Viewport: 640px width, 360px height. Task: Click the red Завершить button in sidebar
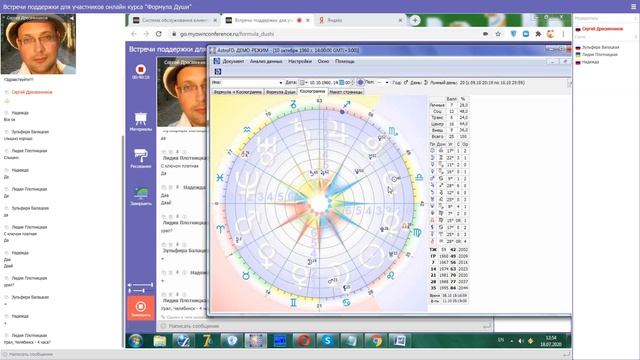141,308
